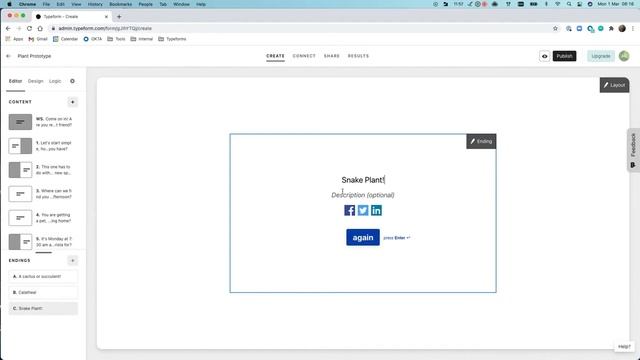Image resolution: width=640 pixels, height=360 pixels.
Task: Select ending C Snake Plant
Action: pos(43,309)
